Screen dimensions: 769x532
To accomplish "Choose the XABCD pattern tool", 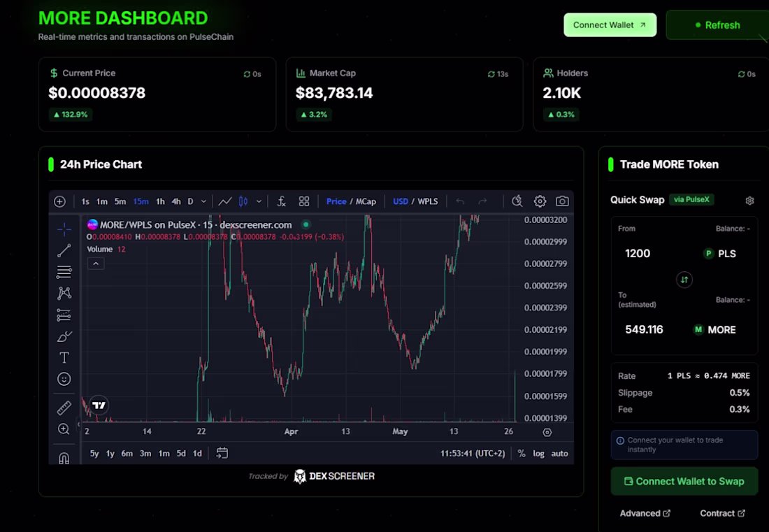I will [64, 293].
